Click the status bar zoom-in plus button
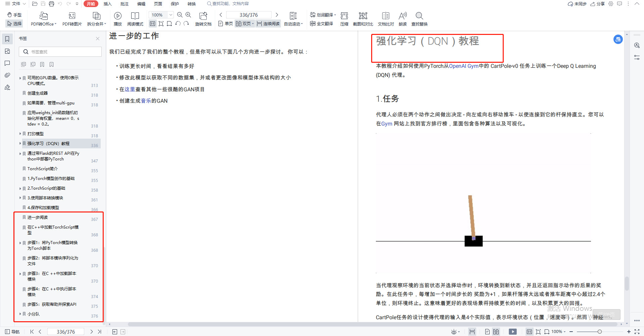This screenshot has width=644, height=336. coord(629,332)
